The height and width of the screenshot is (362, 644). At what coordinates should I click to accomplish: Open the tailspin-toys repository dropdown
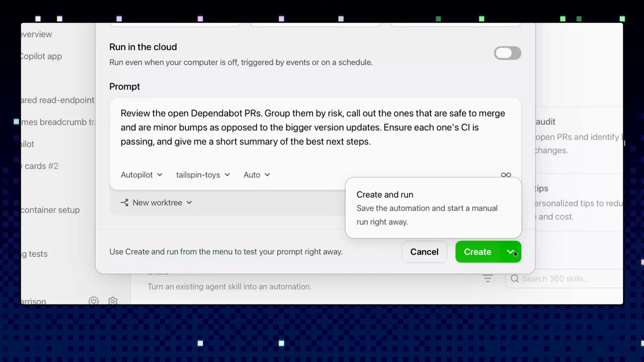(x=203, y=175)
